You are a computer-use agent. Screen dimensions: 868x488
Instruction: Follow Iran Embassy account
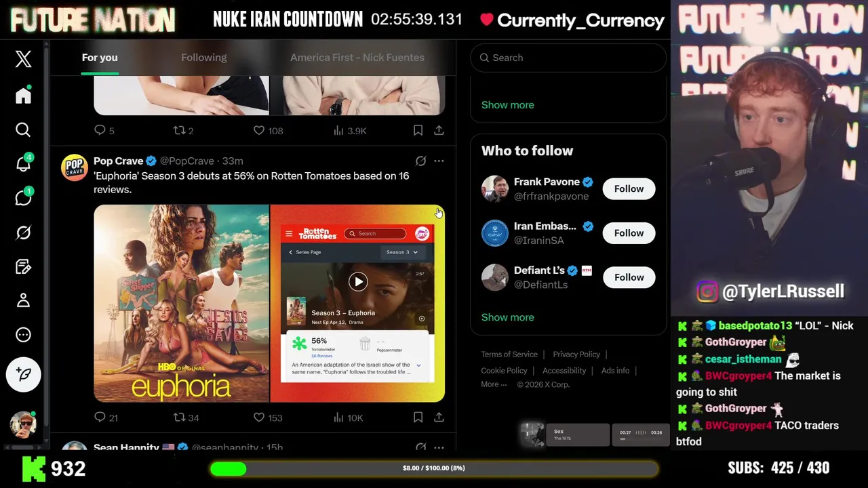point(629,233)
